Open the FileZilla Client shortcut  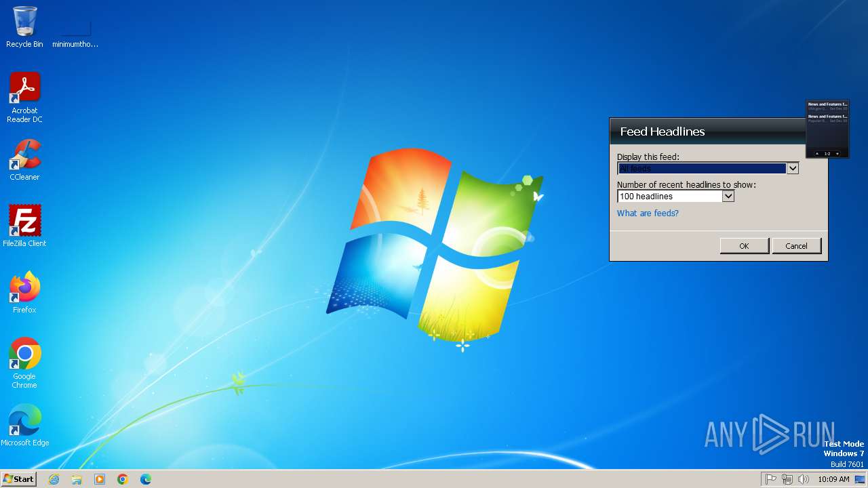click(24, 226)
